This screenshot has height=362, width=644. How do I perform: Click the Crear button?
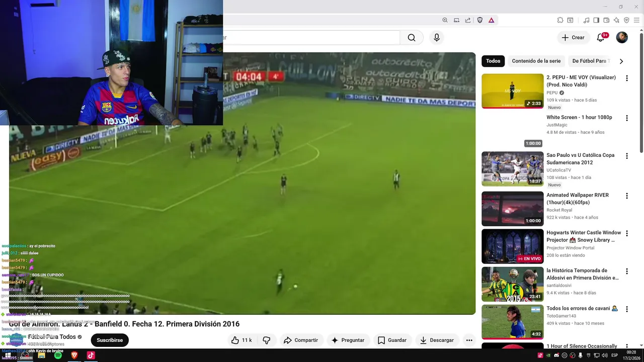coord(573,38)
